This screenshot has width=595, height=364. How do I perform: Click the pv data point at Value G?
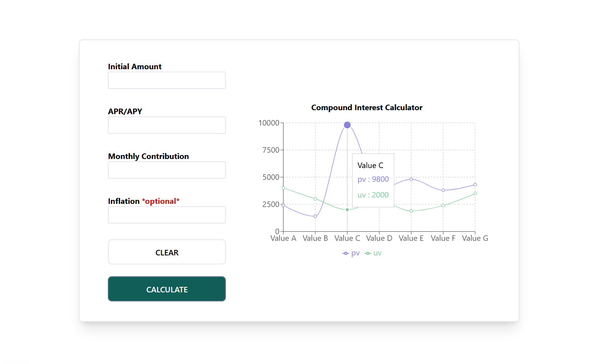tap(475, 184)
